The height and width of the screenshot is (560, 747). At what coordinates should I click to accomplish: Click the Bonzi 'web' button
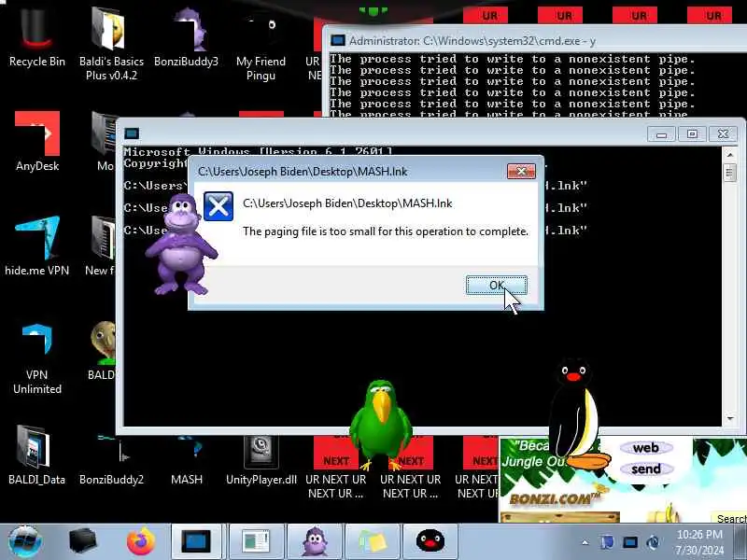[646, 448]
